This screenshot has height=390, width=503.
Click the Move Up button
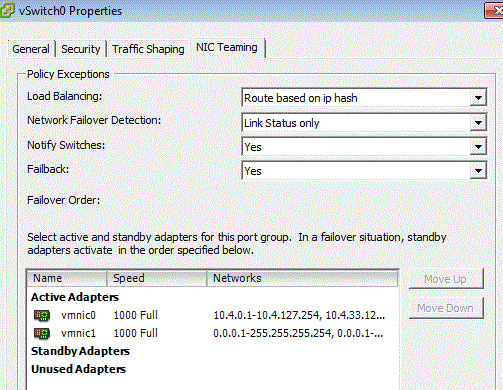tap(446, 279)
